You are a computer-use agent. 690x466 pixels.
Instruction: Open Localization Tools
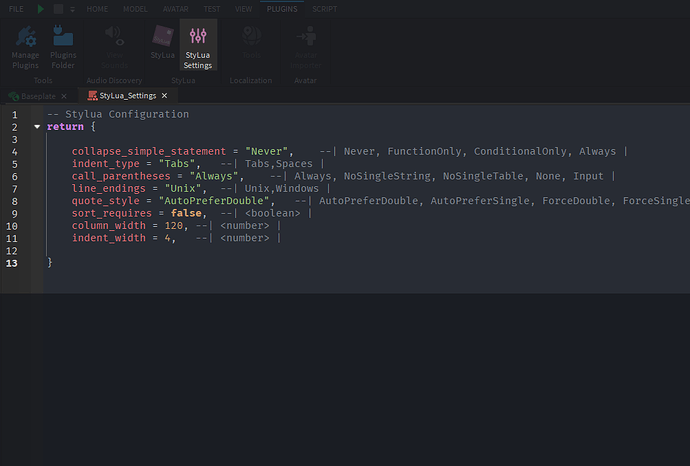(252, 43)
